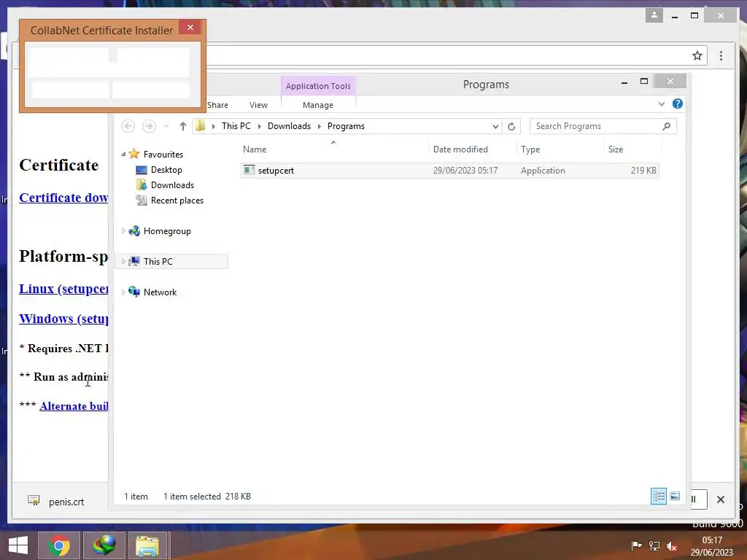Expand the Homegroup tree node

pyautogui.click(x=123, y=231)
